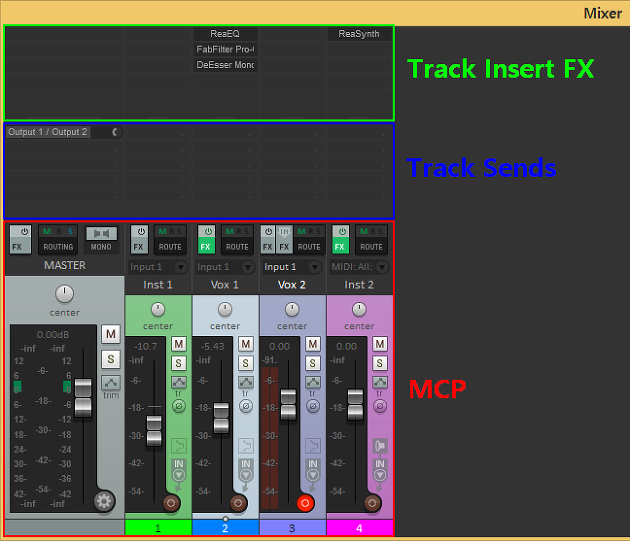This screenshot has width=630, height=541.
Task: Click Vox 2 volume readout 0.00
Action: (279, 346)
